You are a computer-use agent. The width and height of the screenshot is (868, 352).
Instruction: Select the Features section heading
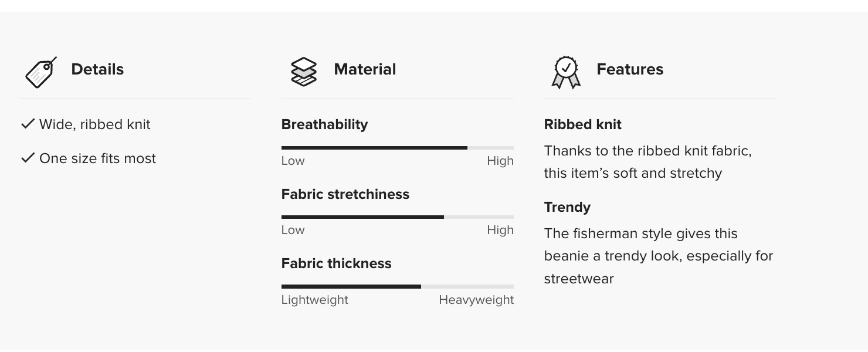630,69
